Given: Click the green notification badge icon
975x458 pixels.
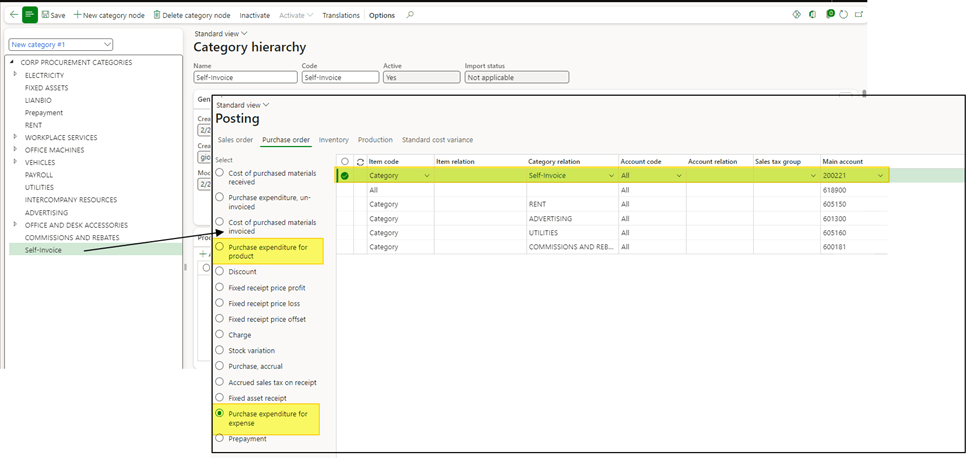Looking at the screenshot, I should click(830, 14).
